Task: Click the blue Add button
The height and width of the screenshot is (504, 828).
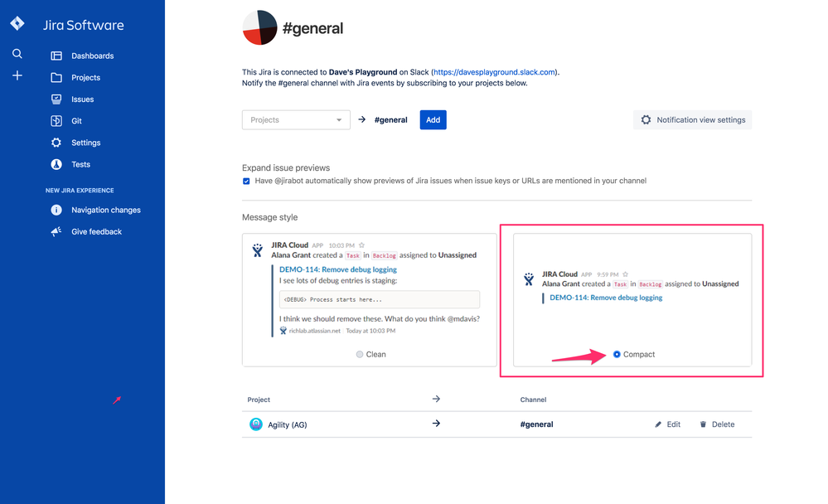Action: pos(433,120)
